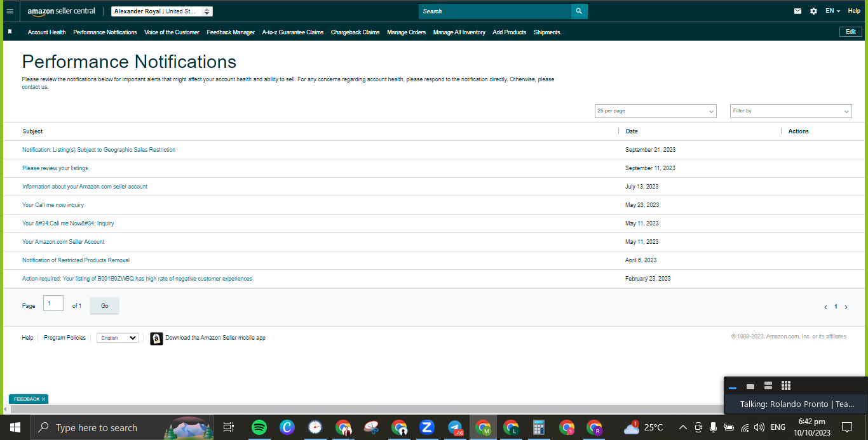This screenshot has height=440, width=868.
Task: Open the Calculator from the taskbar
Action: pos(539,427)
